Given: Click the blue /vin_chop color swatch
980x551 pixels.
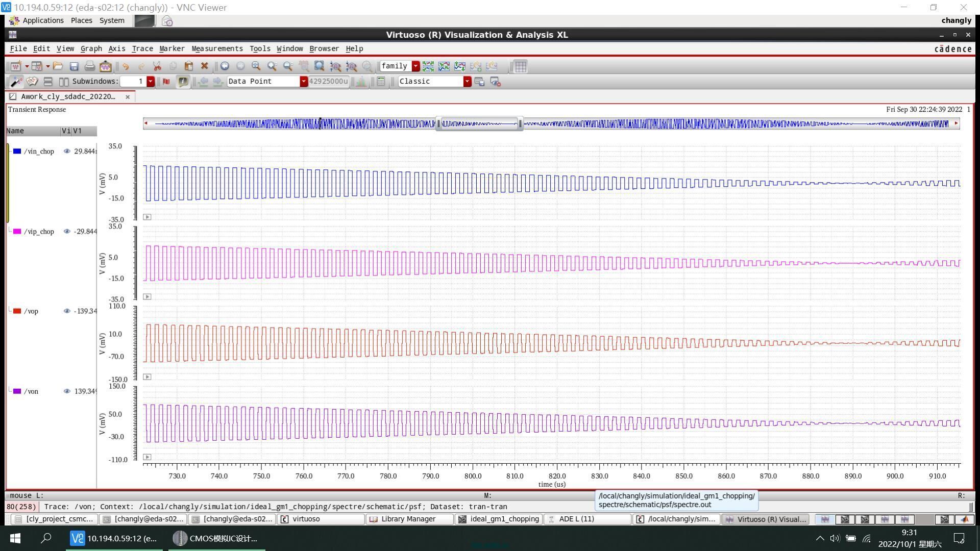Looking at the screenshot, I should pyautogui.click(x=17, y=152).
